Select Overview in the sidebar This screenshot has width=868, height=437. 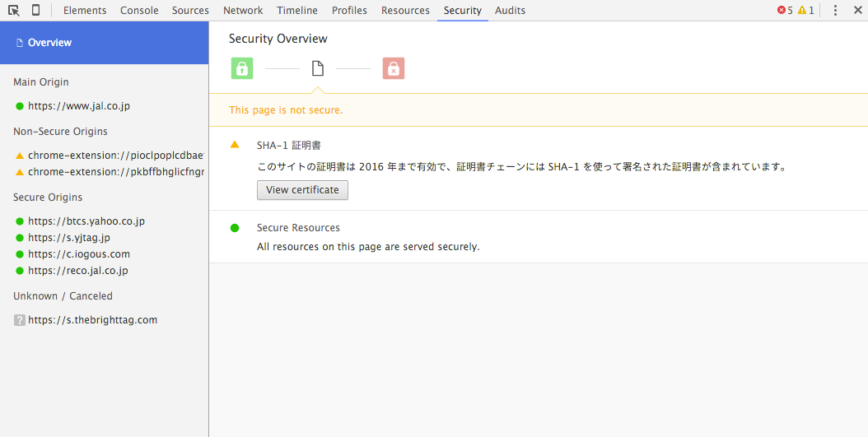104,43
